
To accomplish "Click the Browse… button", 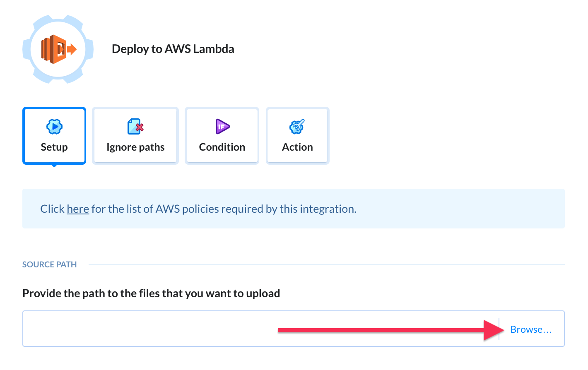I will point(531,329).
